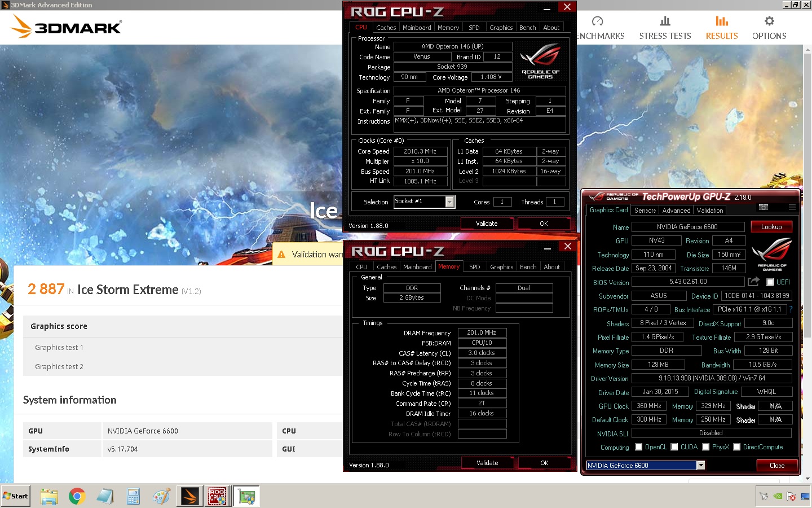Viewport: 812px width, 508px height.
Task: Click Validate in the memory-timings CPU-Z window
Action: [x=487, y=463]
